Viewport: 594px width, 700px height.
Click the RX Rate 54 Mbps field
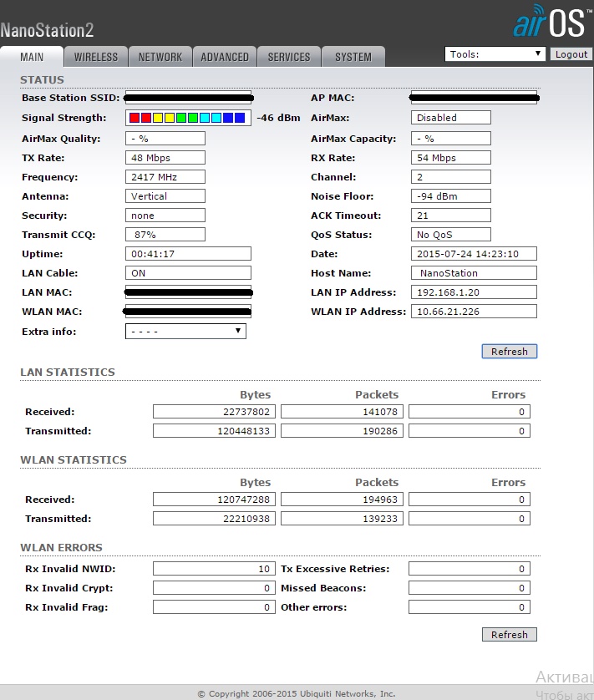point(450,158)
